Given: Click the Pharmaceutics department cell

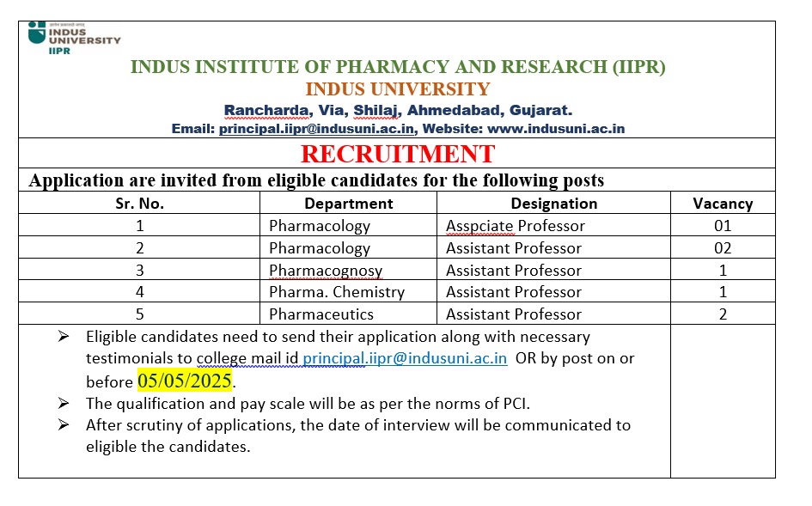Looking at the screenshot, I should (x=321, y=314).
